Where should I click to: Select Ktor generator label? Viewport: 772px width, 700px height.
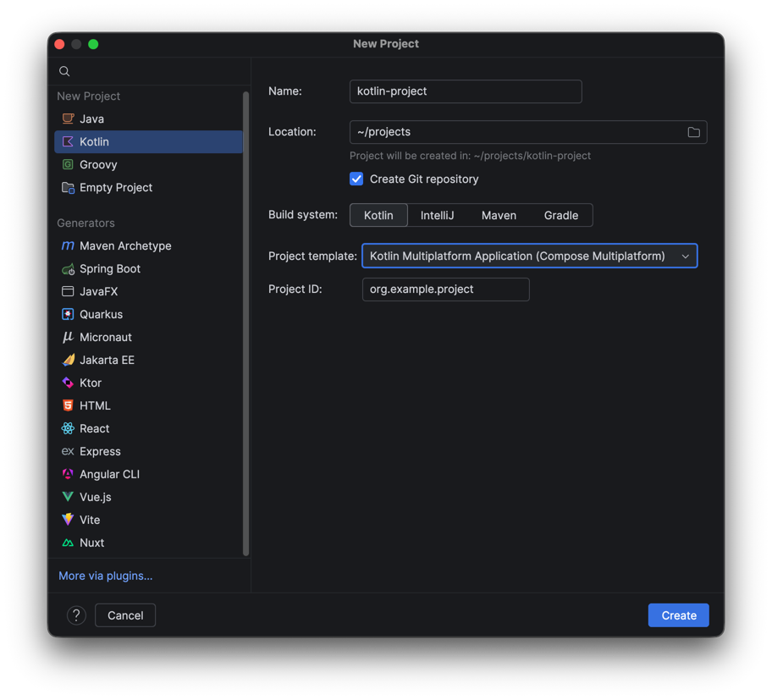point(91,383)
